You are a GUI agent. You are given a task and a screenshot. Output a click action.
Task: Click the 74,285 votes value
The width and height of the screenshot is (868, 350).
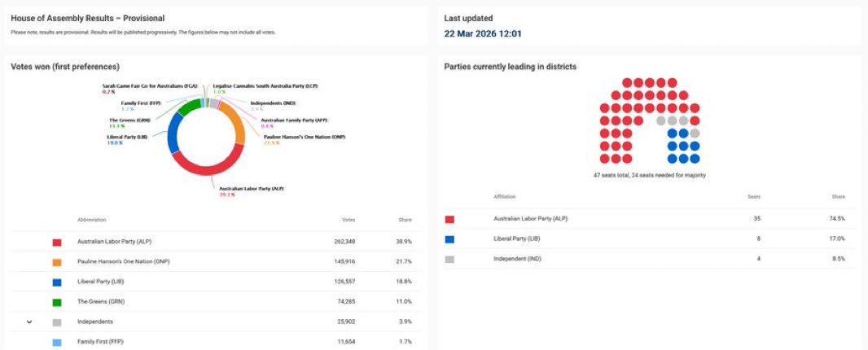point(347,302)
